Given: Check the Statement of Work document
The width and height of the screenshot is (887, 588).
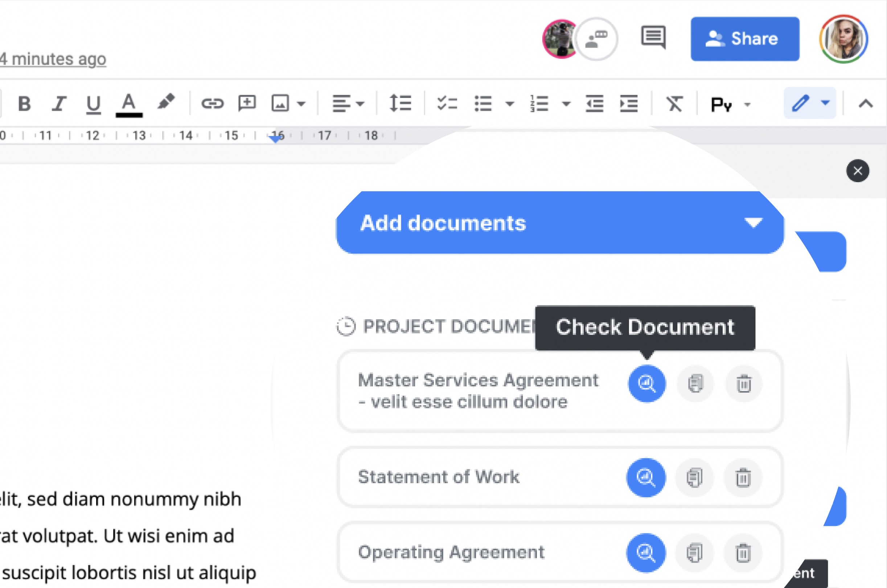Looking at the screenshot, I should pos(646,477).
